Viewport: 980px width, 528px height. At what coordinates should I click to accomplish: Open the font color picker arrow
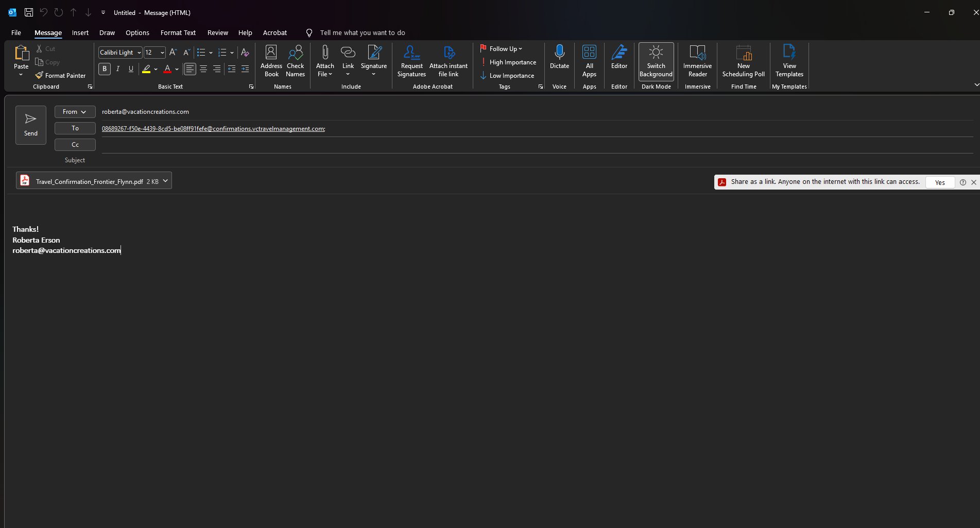[177, 69]
